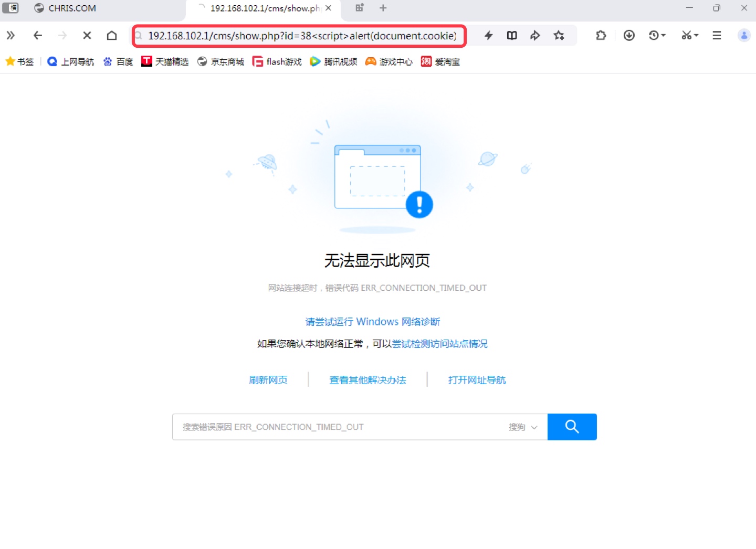The width and height of the screenshot is (756, 549).
Task: Click the share arrow icon
Action: pyautogui.click(x=535, y=35)
